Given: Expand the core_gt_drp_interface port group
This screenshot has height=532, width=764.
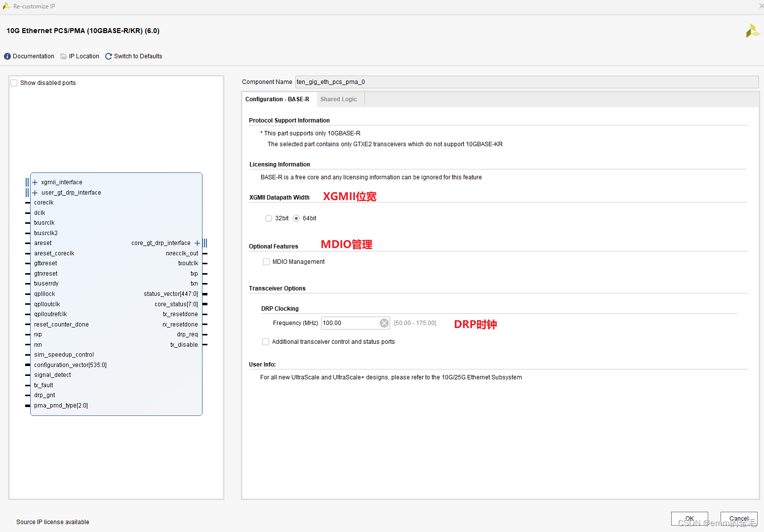Looking at the screenshot, I should point(197,243).
